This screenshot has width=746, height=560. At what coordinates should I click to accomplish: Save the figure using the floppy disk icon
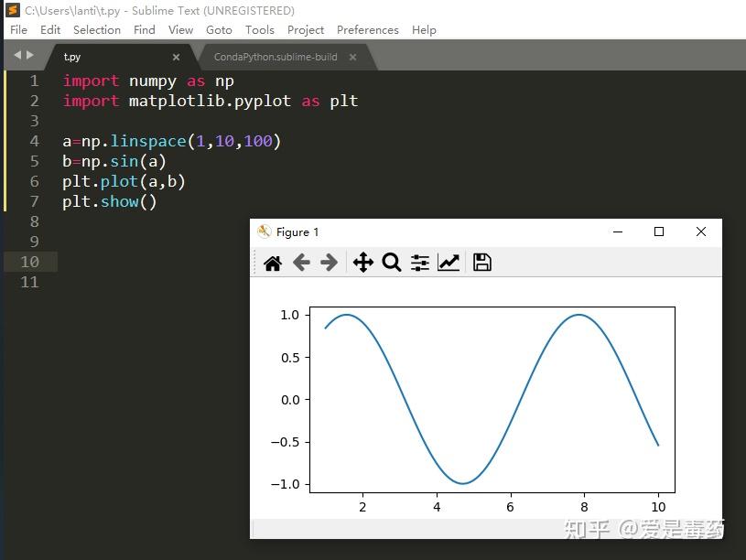pyautogui.click(x=481, y=263)
